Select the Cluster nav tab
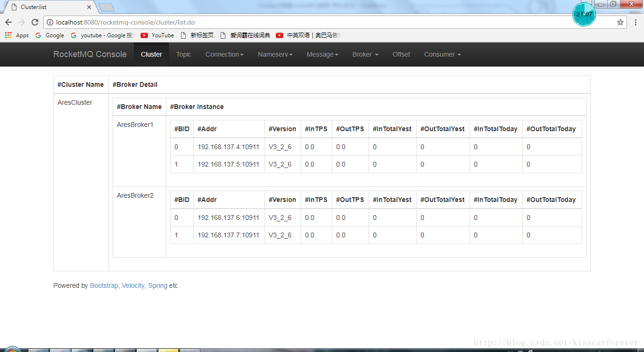644x352 pixels. coord(151,54)
